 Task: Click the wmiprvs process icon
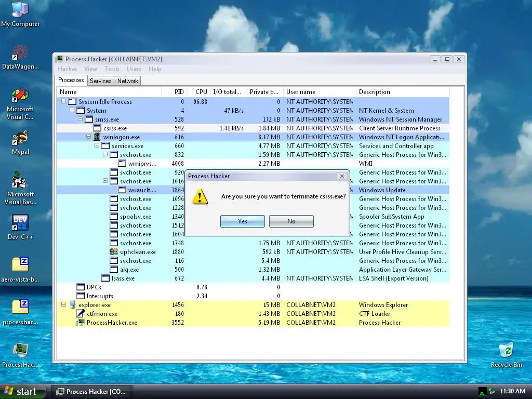pyautogui.click(x=122, y=163)
